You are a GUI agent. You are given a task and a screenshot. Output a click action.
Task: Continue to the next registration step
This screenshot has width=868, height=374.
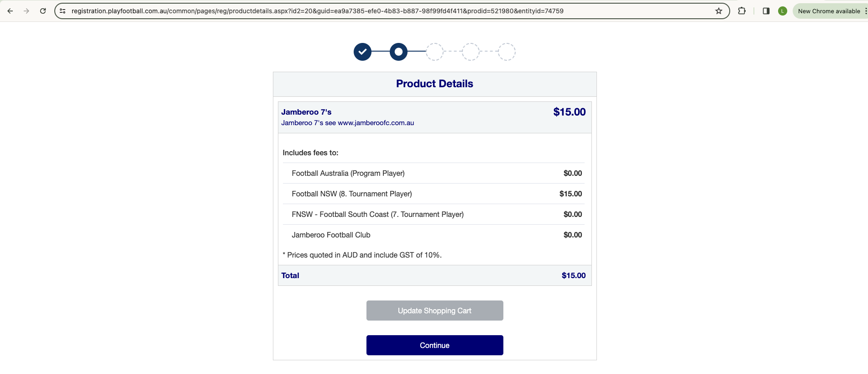click(434, 345)
